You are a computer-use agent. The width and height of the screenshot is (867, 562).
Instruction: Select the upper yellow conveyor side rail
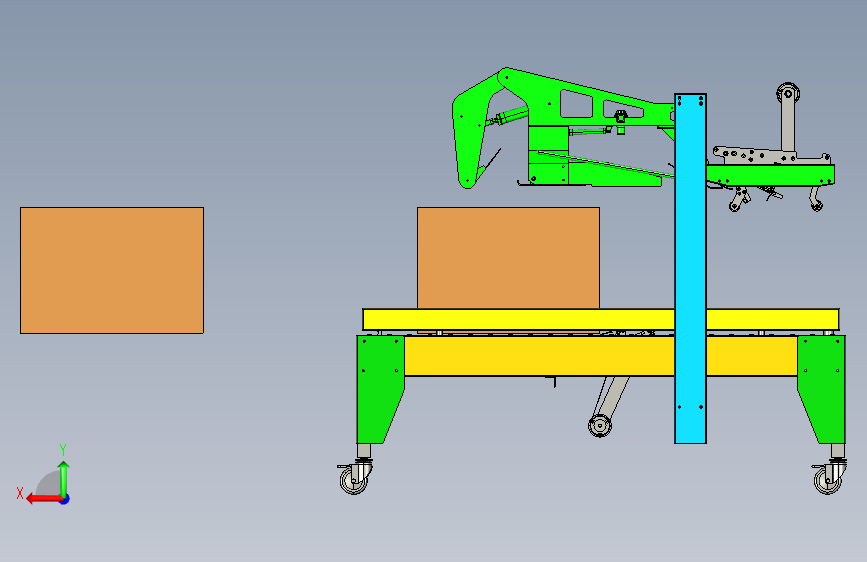(518, 320)
